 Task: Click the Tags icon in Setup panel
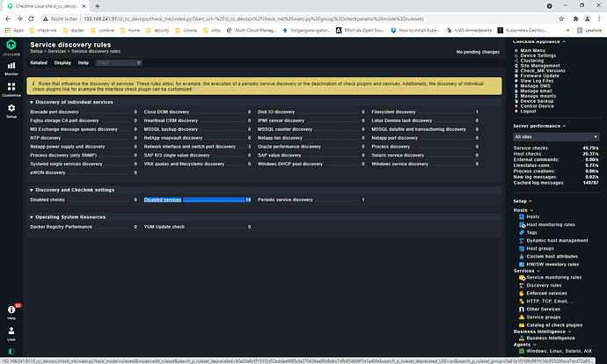(x=522, y=232)
